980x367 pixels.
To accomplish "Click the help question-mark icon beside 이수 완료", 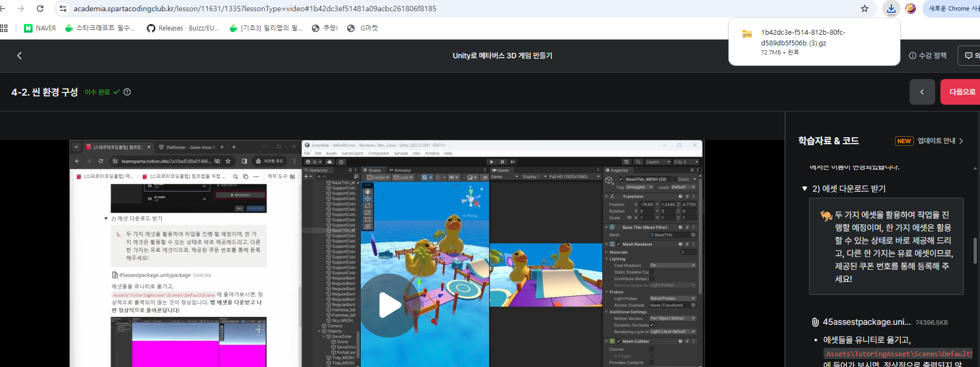I will [127, 92].
